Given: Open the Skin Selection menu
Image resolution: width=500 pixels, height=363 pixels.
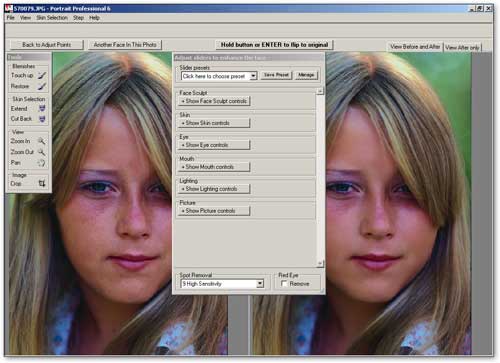Looking at the screenshot, I should point(52,18).
